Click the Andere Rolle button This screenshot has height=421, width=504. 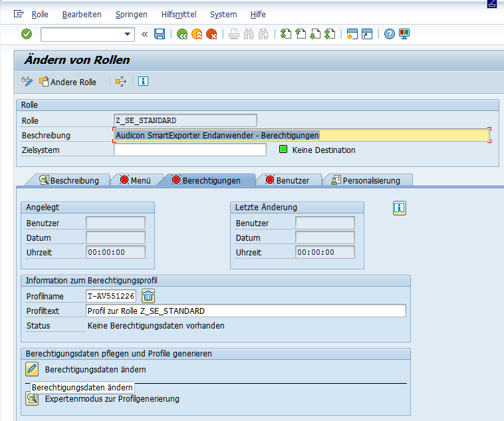[68, 82]
